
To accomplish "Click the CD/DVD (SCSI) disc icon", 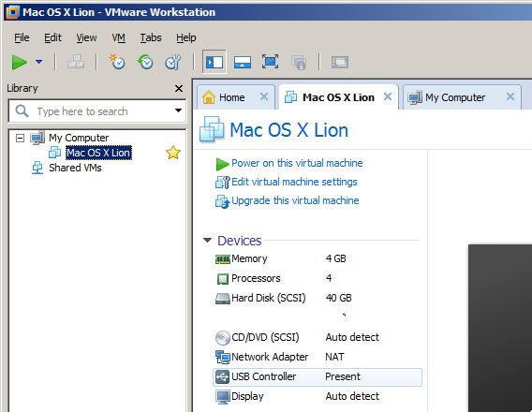I will [223, 338].
